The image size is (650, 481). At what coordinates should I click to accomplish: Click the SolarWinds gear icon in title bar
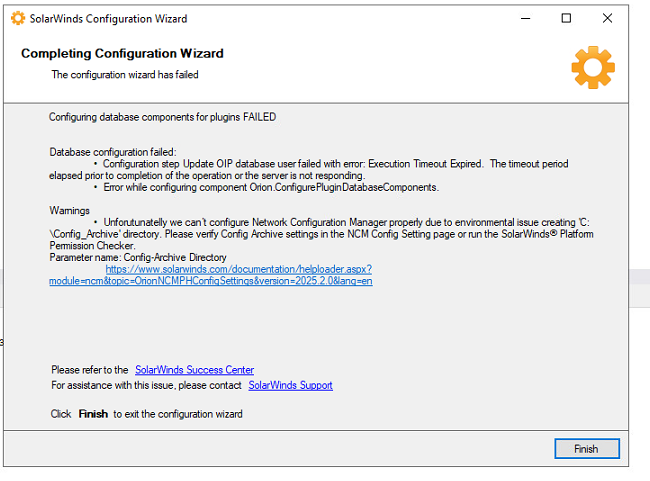18,19
